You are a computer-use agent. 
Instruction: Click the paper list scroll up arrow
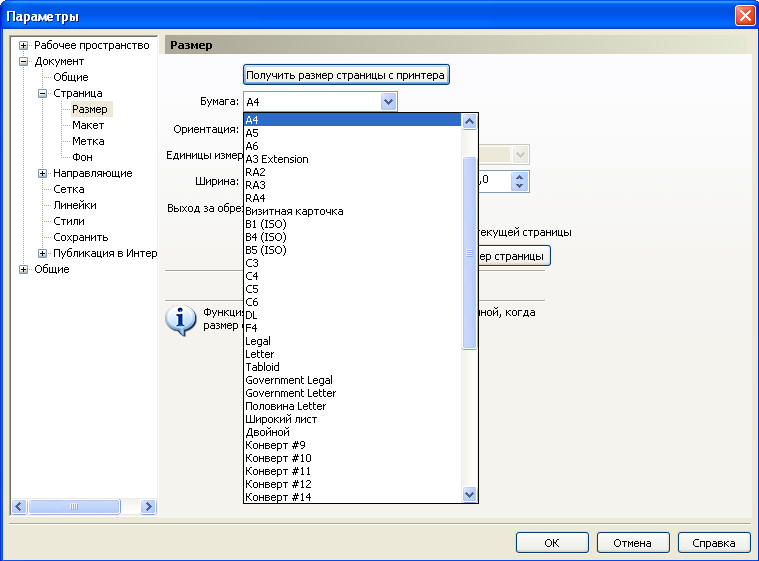click(x=469, y=121)
